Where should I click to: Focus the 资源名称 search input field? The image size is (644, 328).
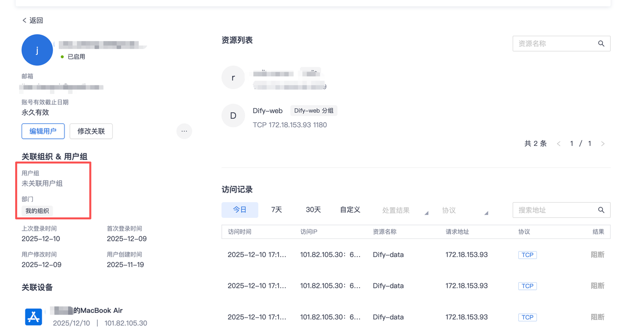553,44
